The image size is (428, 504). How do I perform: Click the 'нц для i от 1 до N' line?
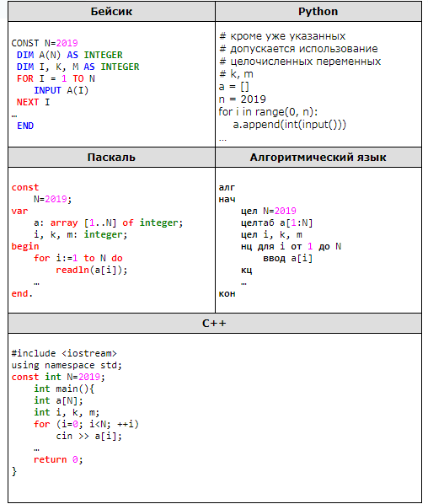click(292, 247)
